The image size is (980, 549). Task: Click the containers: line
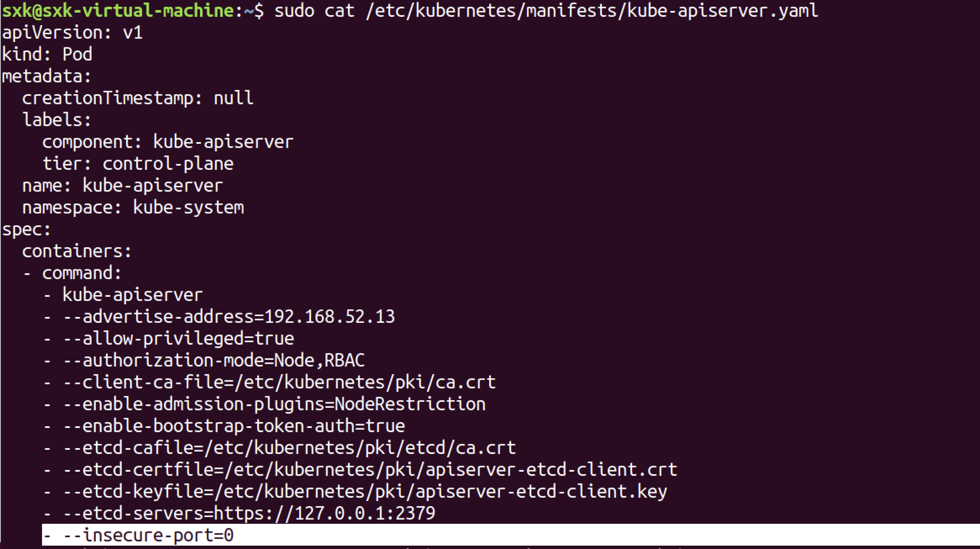coord(77,251)
